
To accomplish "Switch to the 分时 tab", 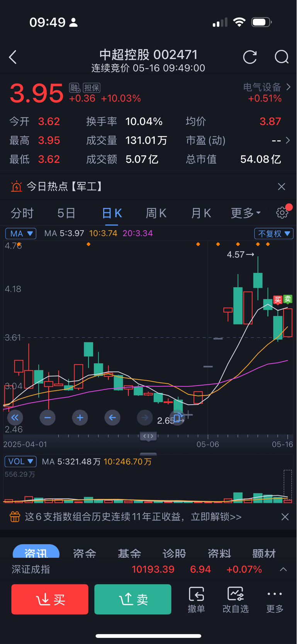I will (x=22, y=213).
